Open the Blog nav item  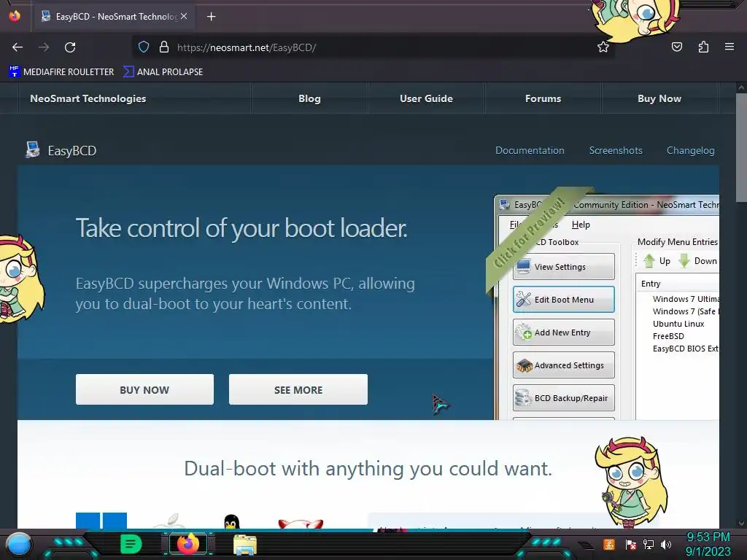click(309, 98)
